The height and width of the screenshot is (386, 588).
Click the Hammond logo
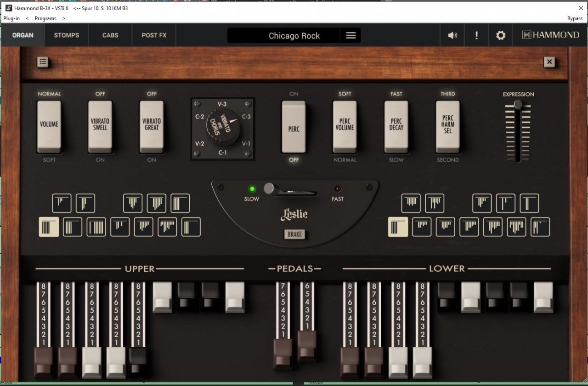551,35
